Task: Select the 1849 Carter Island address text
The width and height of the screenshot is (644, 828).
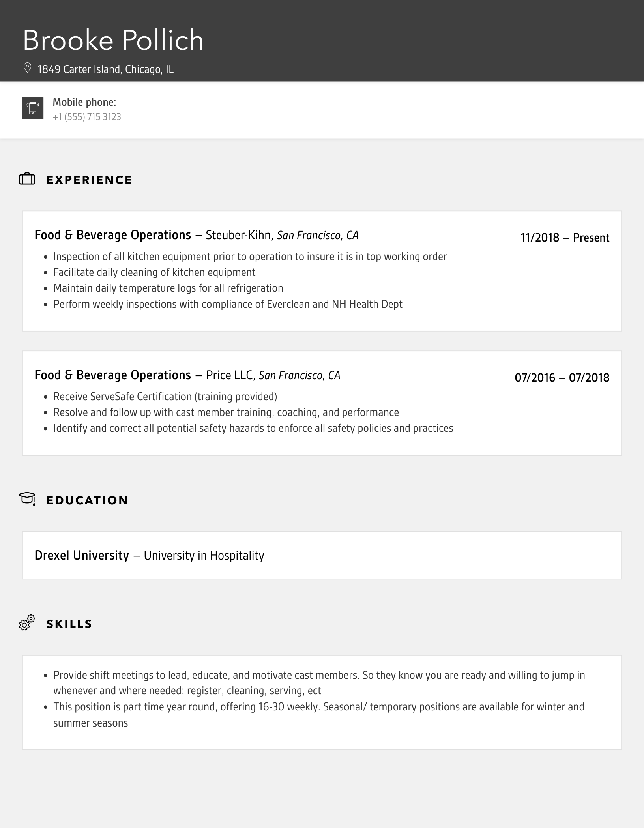Action: (x=105, y=69)
